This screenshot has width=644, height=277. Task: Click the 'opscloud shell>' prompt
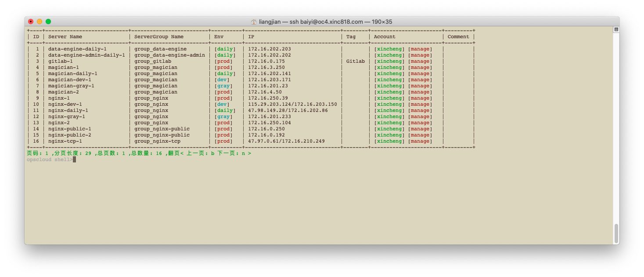click(50, 159)
